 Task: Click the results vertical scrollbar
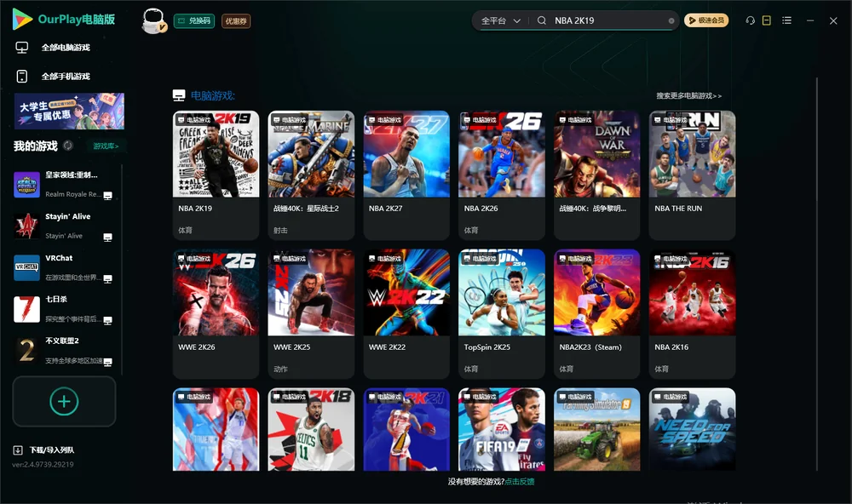pyautogui.click(x=816, y=274)
